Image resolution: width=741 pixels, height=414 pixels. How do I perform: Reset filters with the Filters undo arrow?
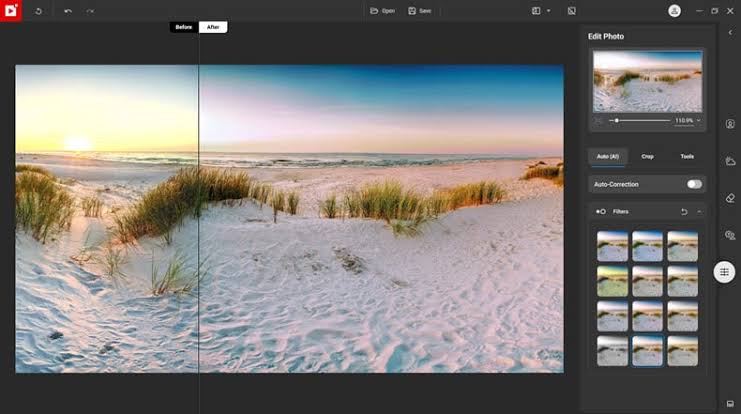coord(684,211)
